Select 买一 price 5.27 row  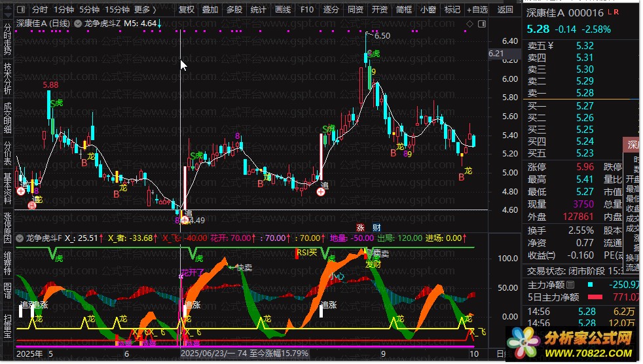tap(581, 106)
